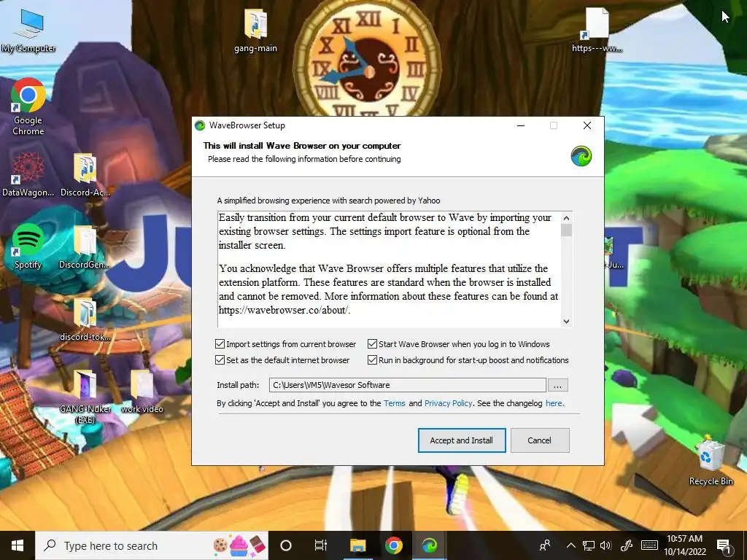
Task: Uncheck Import settings from current browser
Action: click(220, 344)
